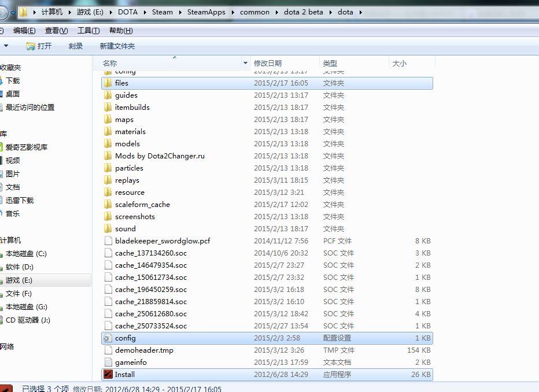Click the scaleform_cache folder icon
This screenshot has width=539, height=392.
(x=108, y=205)
